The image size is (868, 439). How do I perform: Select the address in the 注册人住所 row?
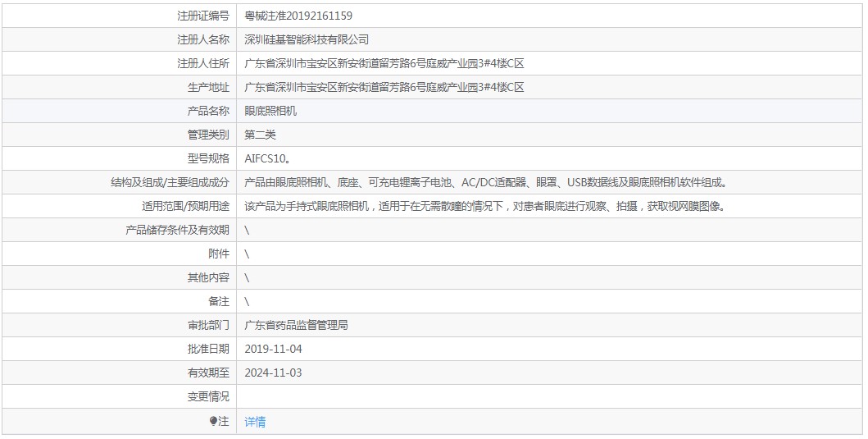point(384,64)
